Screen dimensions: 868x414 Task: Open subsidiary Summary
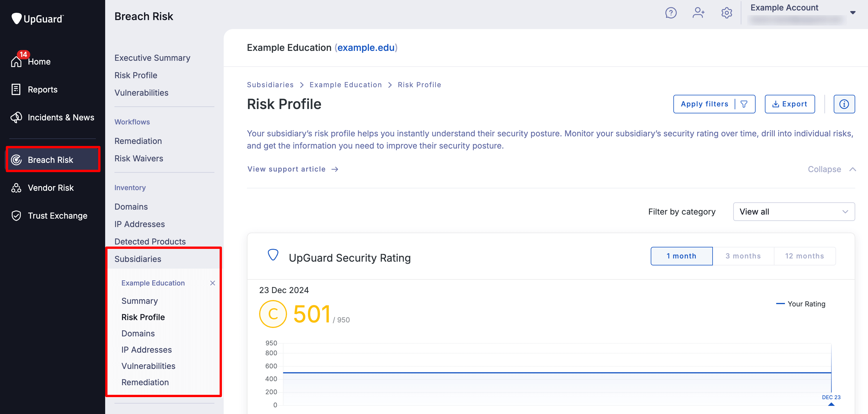[x=139, y=301]
